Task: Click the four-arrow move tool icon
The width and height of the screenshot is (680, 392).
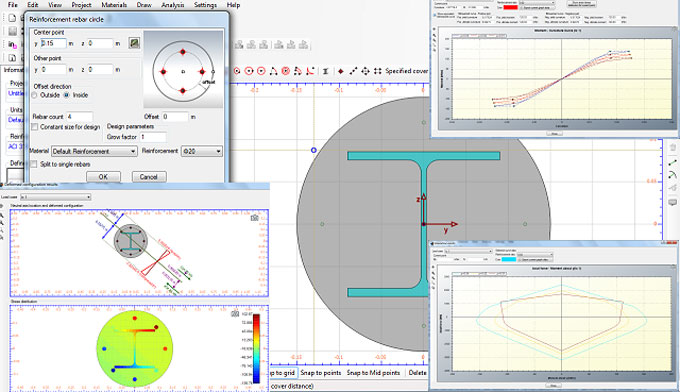Action: [365, 71]
